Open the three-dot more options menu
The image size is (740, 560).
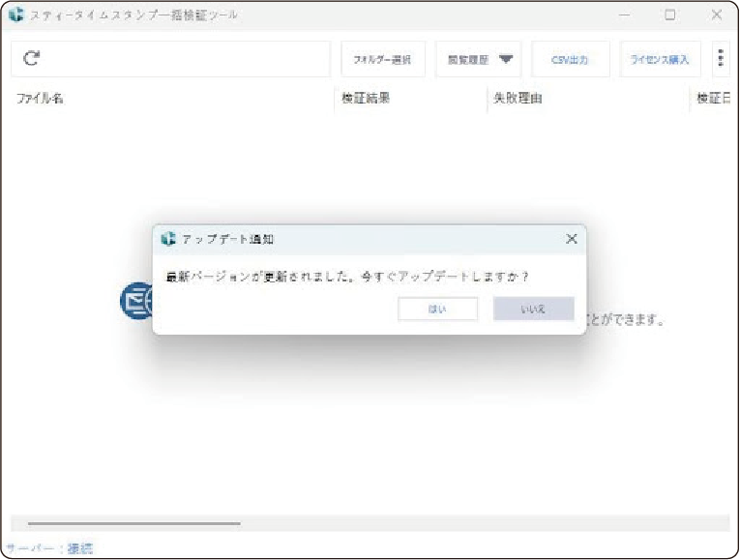point(721,59)
